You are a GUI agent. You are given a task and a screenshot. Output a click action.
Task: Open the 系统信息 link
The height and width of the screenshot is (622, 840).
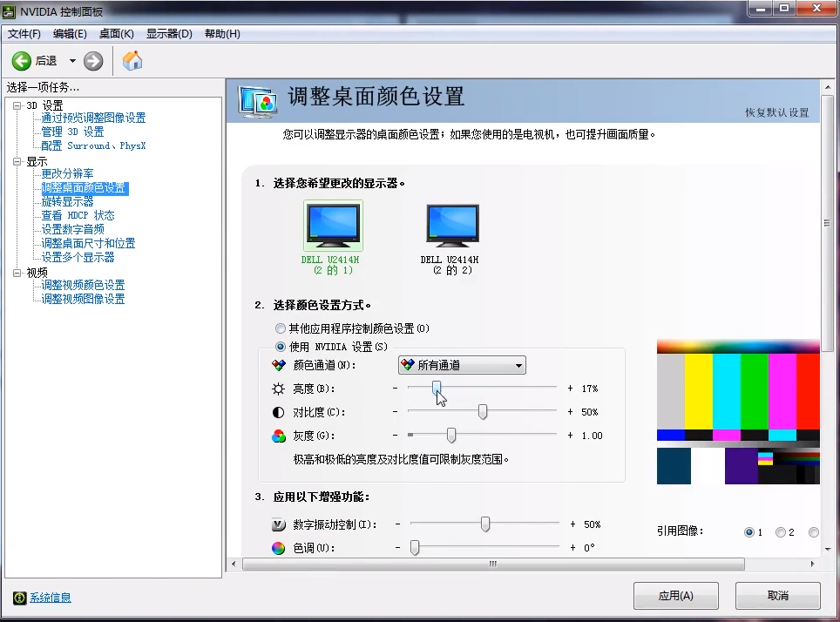click(x=51, y=598)
